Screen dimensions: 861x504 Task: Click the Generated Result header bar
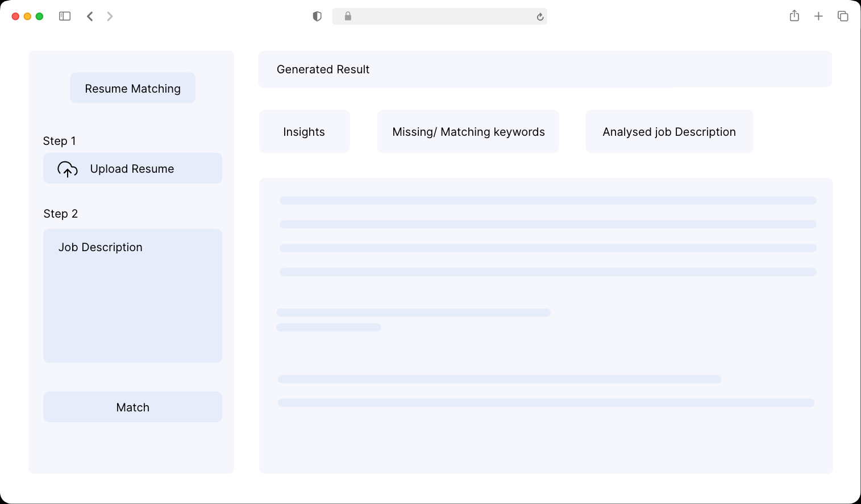tap(544, 69)
